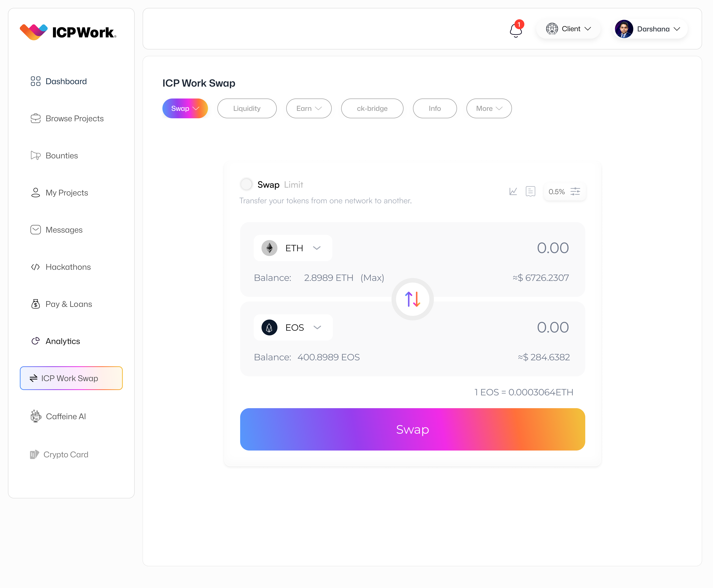Click the slippage settings sliders icon
Screen dimensions: 713x588
[575, 191]
